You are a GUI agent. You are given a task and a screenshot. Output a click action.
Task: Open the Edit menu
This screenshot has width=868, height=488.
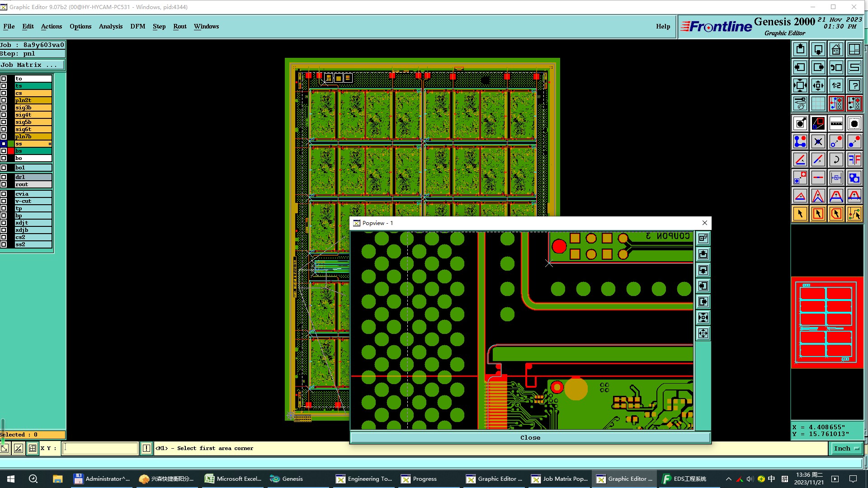28,26
